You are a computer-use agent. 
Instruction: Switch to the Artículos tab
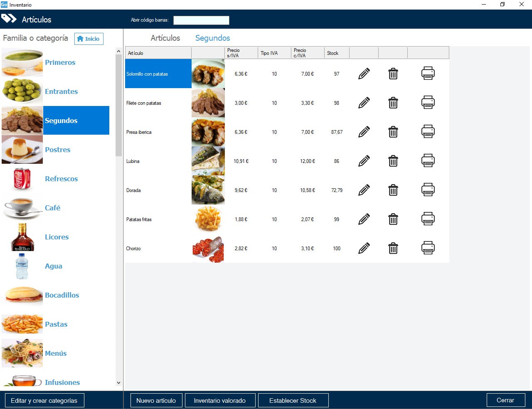click(165, 38)
